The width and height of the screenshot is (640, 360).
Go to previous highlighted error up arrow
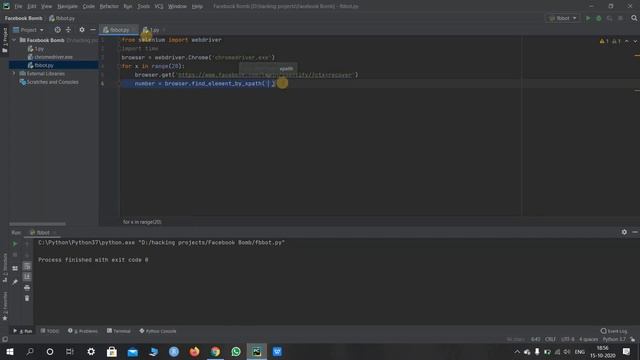tap(627, 41)
